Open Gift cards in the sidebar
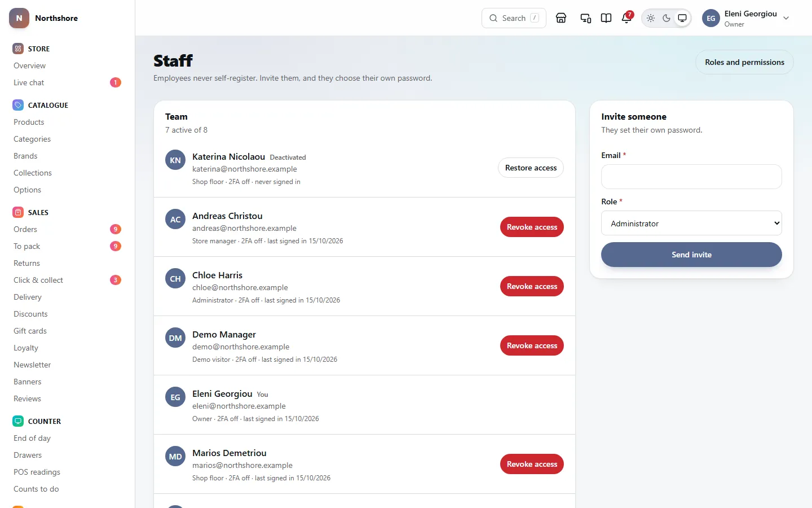The height and width of the screenshot is (508, 812). [x=30, y=331]
